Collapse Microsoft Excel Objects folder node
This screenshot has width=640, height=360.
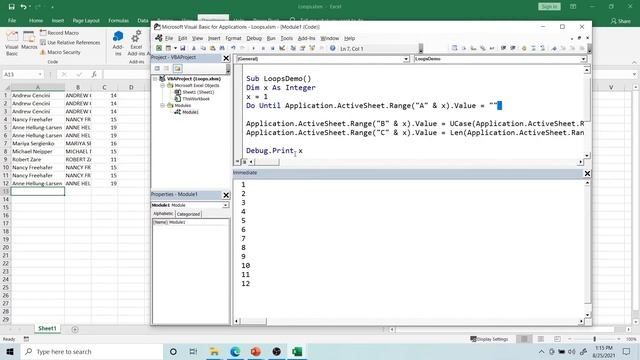[162, 85]
